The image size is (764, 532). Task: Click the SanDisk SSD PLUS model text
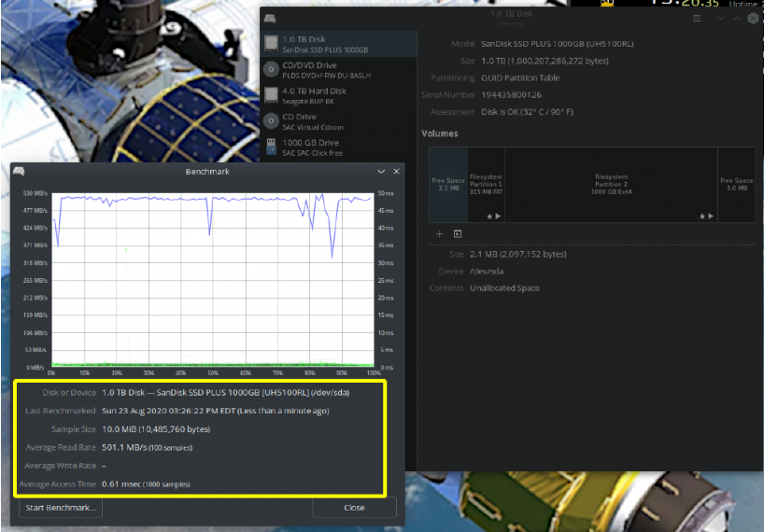point(558,44)
